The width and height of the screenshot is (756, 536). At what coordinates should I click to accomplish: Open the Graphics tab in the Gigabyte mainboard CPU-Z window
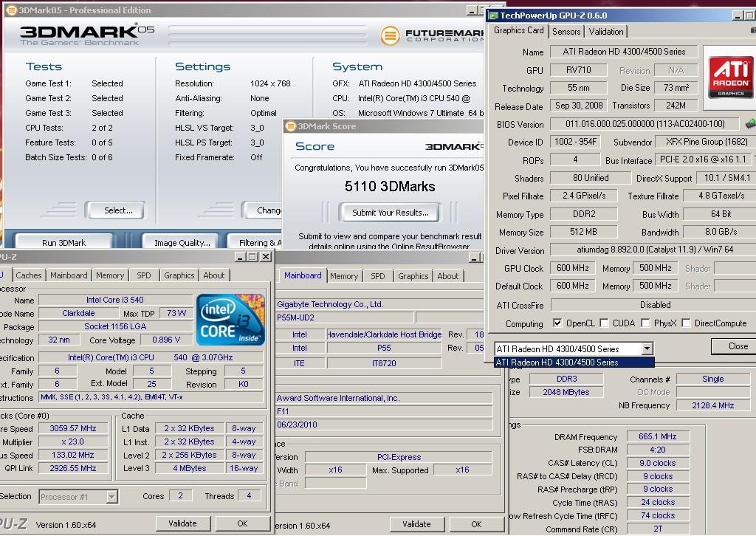pyautogui.click(x=413, y=276)
